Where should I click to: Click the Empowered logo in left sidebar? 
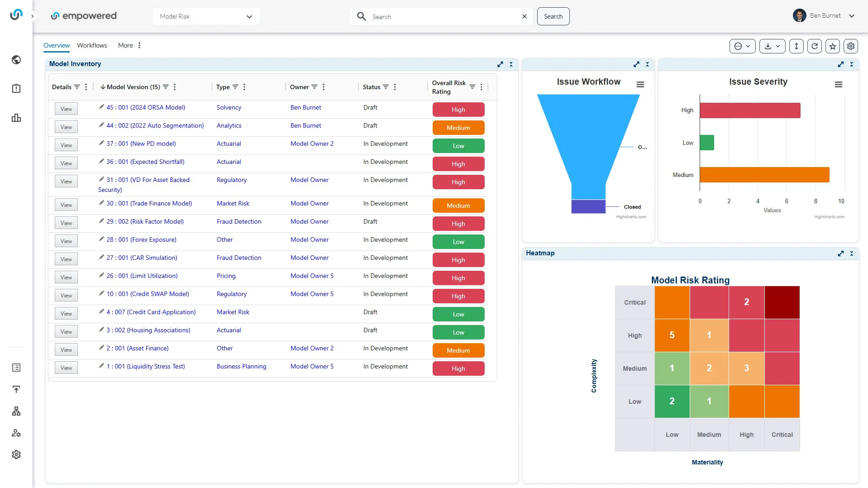coord(16,15)
